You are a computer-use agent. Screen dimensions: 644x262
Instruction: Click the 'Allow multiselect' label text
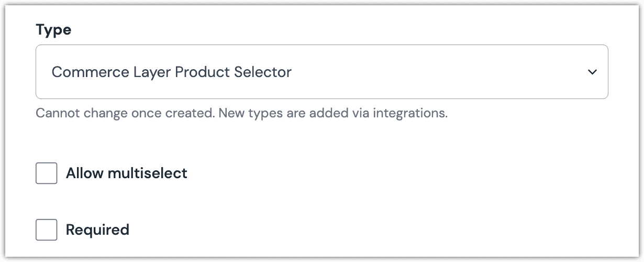click(126, 173)
